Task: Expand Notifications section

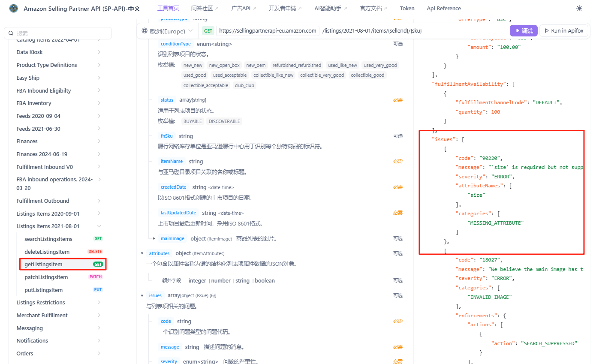Action: coord(58,340)
